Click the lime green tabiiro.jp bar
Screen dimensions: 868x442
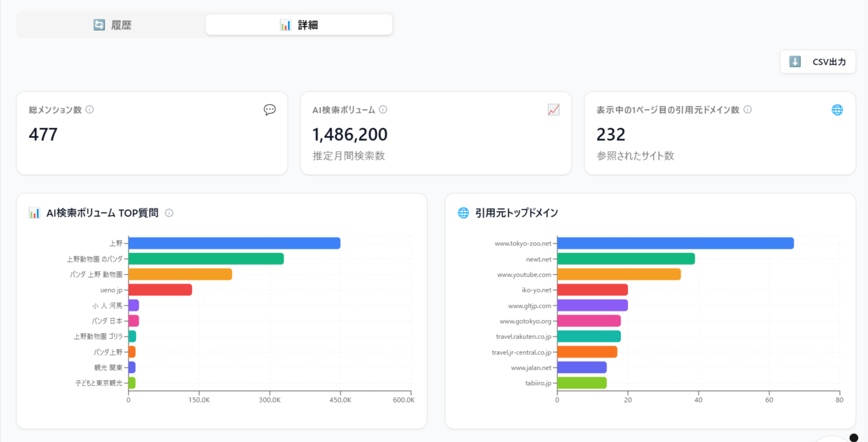pos(582,383)
